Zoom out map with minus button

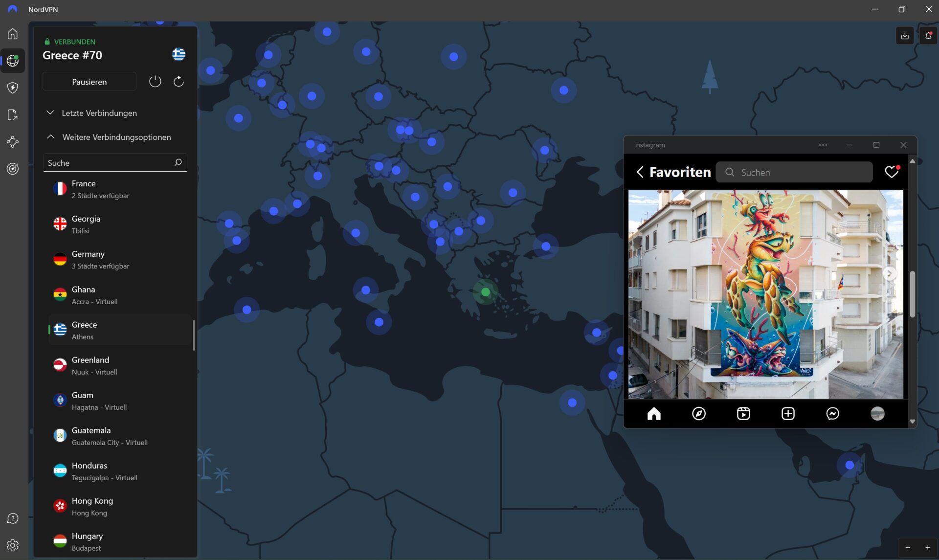click(x=908, y=548)
